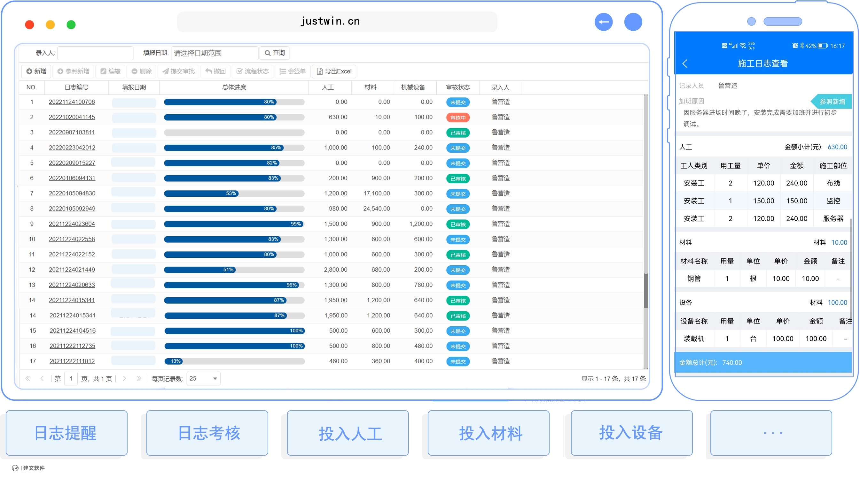Open log link 20221020041145
This screenshot has height=478, width=868.
pyautogui.click(x=72, y=117)
